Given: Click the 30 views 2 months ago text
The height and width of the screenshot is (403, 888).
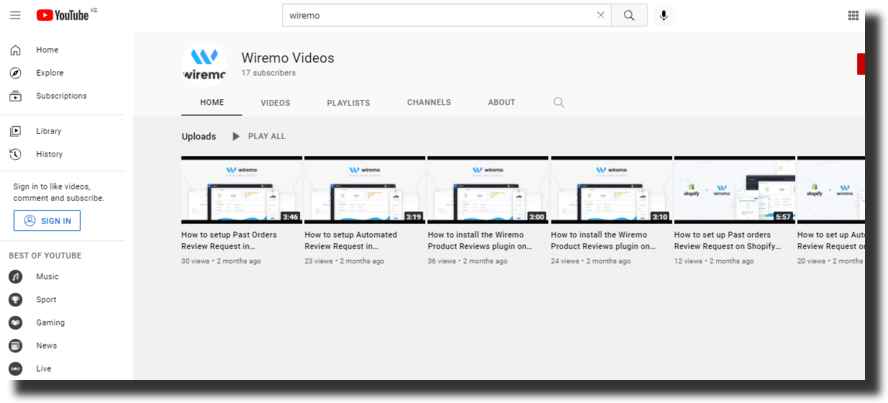Looking at the screenshot, I should pyautogui.click(x=221, y=261).
